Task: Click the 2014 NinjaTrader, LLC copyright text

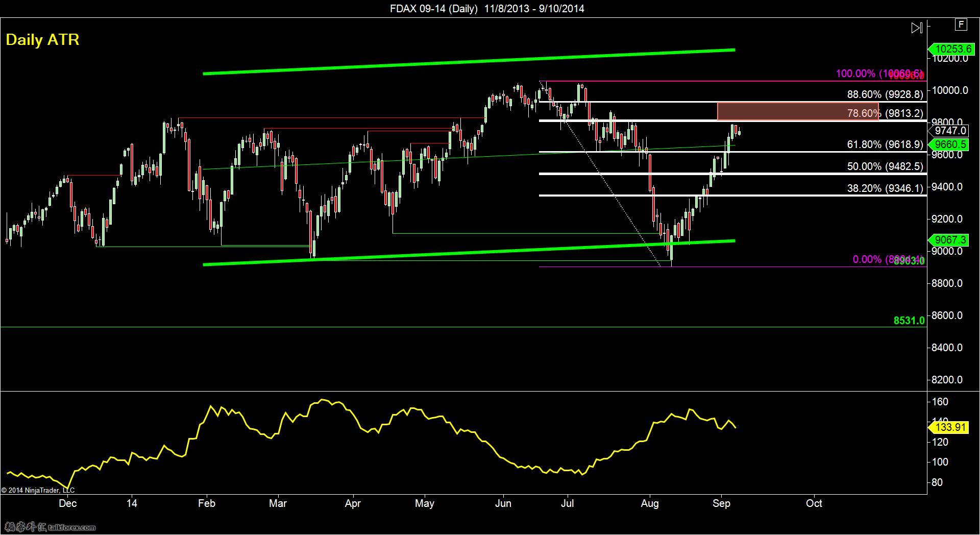Action: coord(38,491)
